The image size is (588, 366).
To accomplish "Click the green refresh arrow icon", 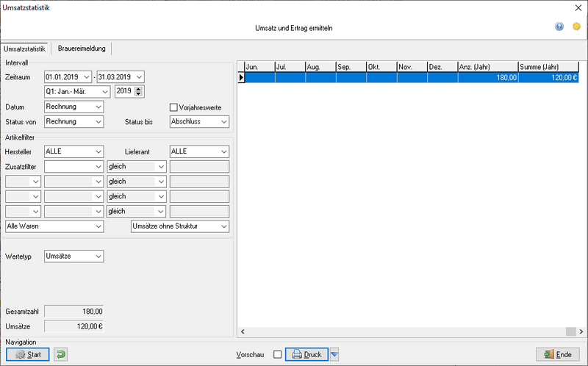I will tap(61, 354).
